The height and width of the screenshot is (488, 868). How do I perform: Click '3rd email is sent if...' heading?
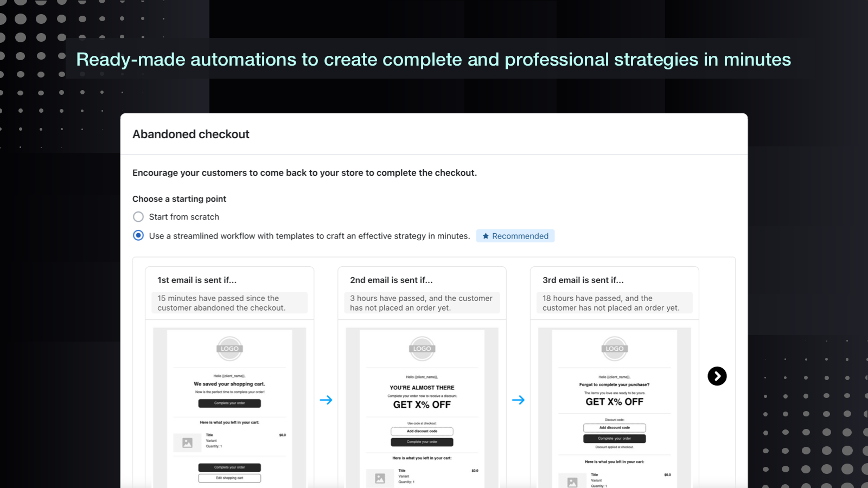(583, 280)
